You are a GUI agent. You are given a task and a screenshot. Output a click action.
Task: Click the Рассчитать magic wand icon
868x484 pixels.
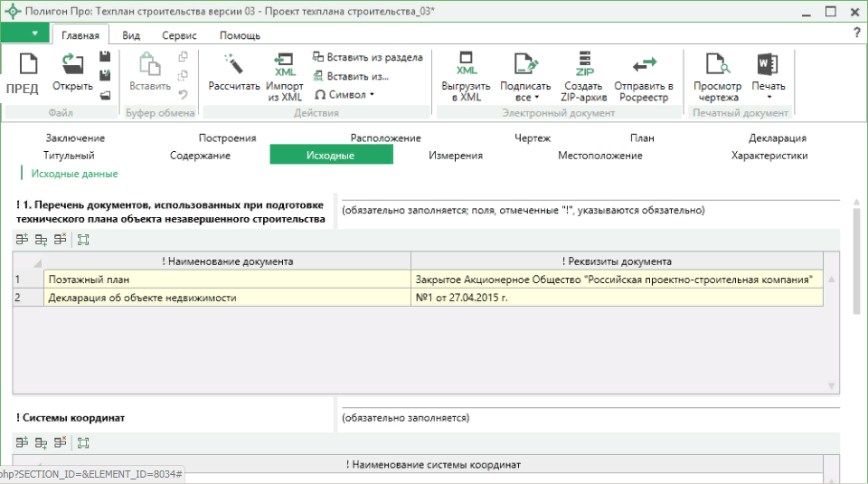(x=233, y=65)
